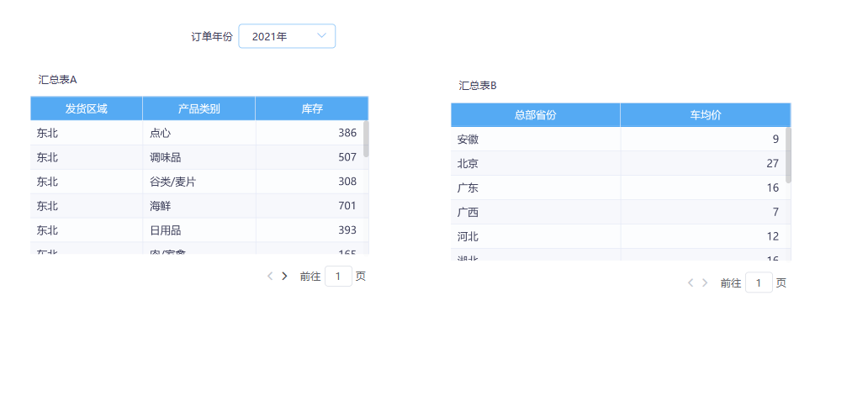Click the 汇总表A title

point(57,80)
